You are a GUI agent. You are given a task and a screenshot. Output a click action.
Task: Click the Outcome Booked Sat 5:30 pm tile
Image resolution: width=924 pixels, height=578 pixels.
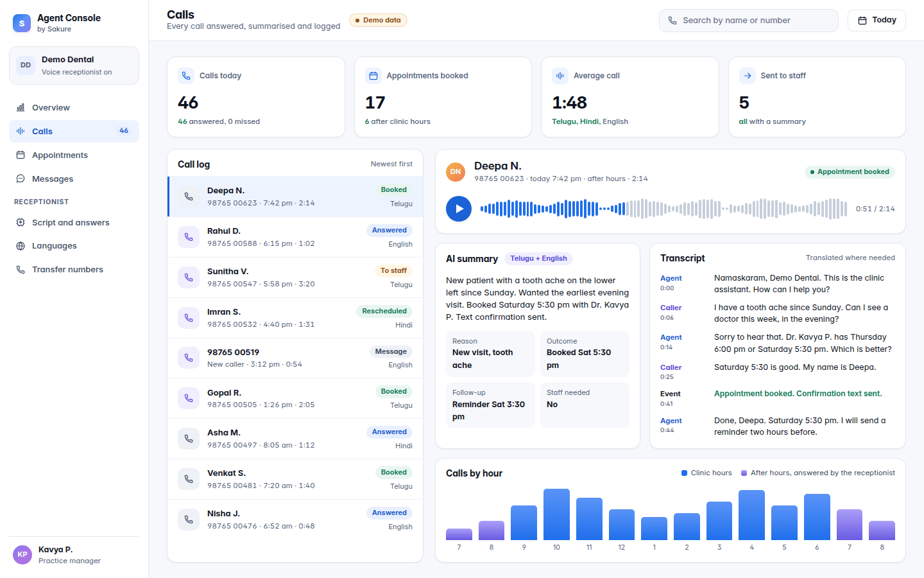585,353
